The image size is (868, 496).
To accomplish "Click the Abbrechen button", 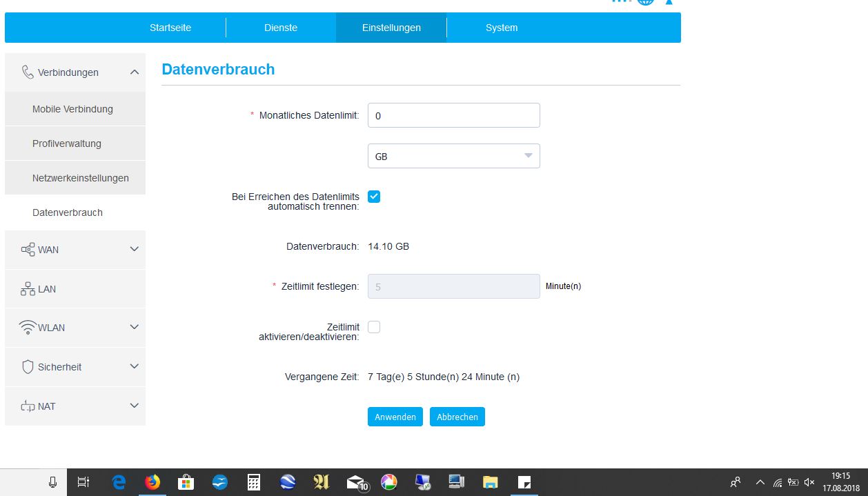I will pyautogui.click(x=457, y=417).
